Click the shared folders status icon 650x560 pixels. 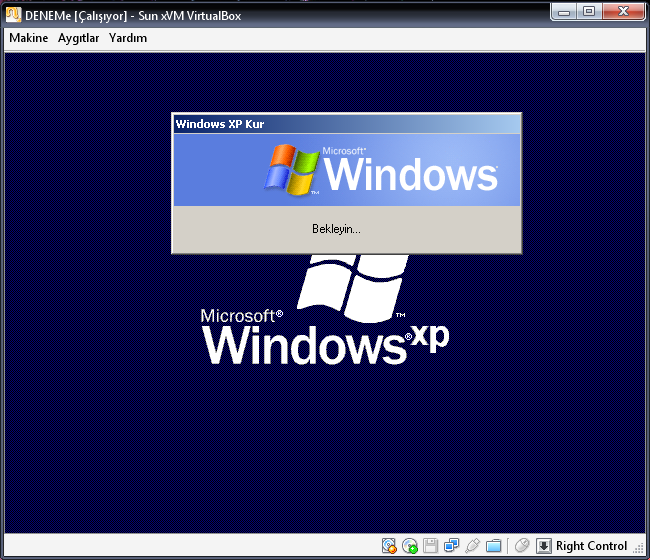493,546
